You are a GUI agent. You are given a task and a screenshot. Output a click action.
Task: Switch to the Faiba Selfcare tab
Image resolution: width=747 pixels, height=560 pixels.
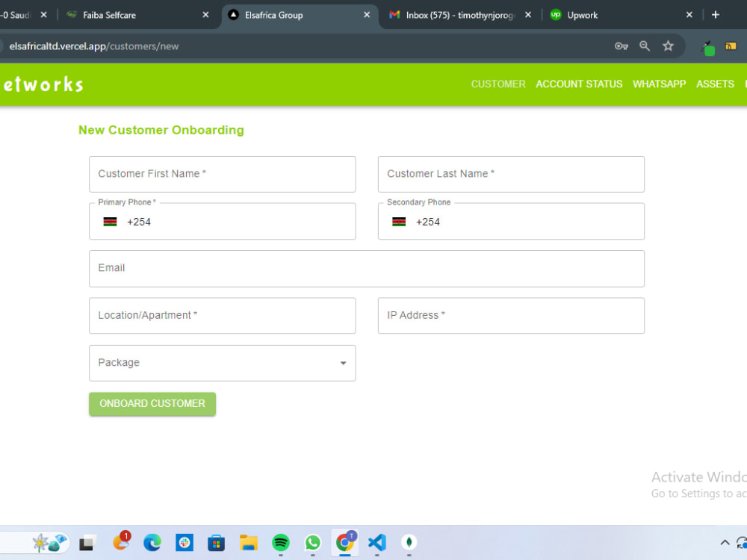(137, 15)
